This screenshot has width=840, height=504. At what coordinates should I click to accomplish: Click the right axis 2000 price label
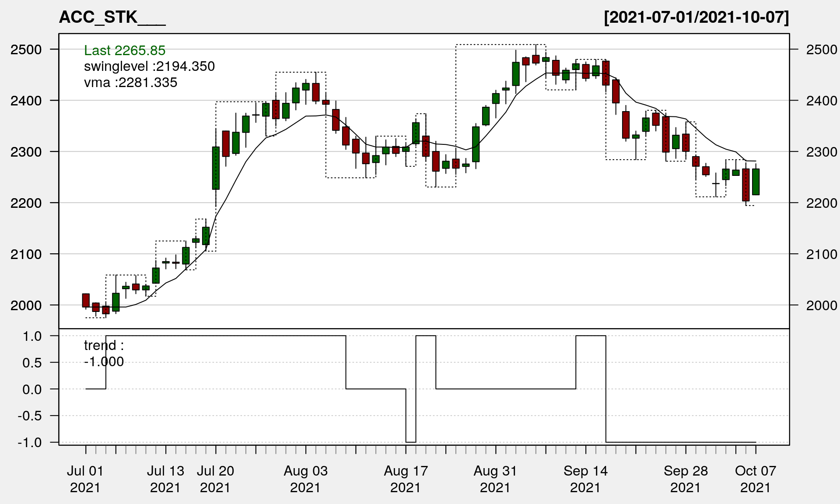pos(822,305)
